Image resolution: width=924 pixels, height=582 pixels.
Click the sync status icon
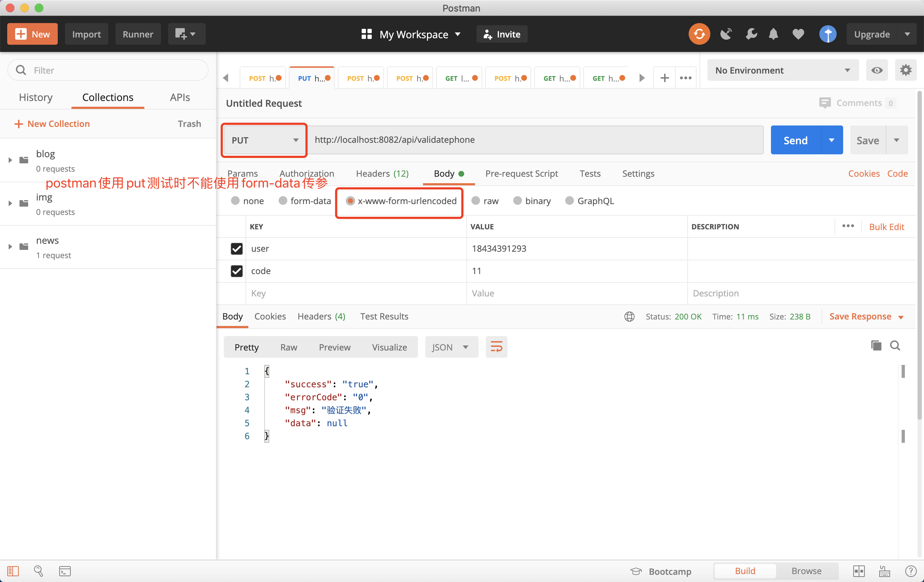pyautogui.click(x=699, y=34)
